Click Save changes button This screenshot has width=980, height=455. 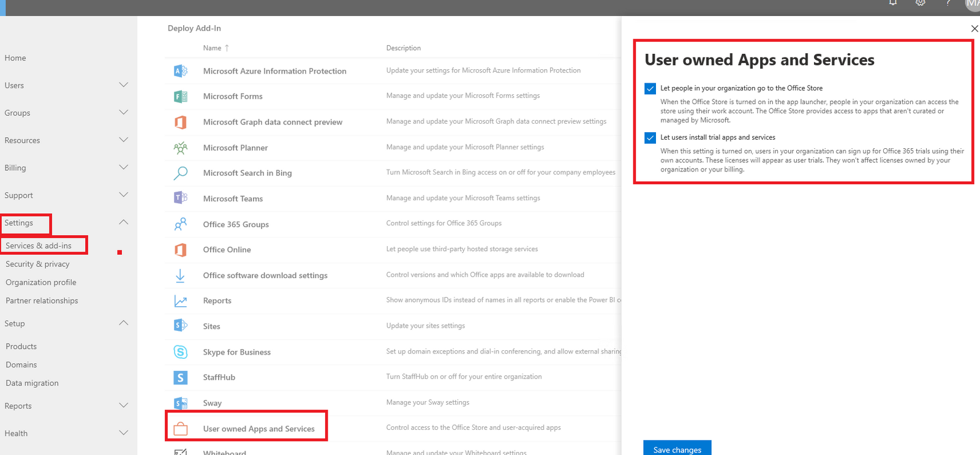677,448
